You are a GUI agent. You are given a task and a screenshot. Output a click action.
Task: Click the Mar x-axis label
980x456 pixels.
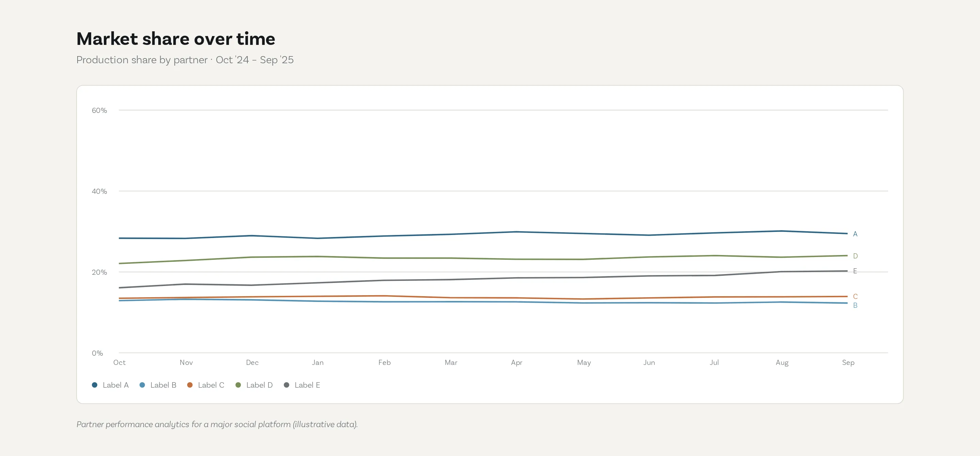coord(451,362)
